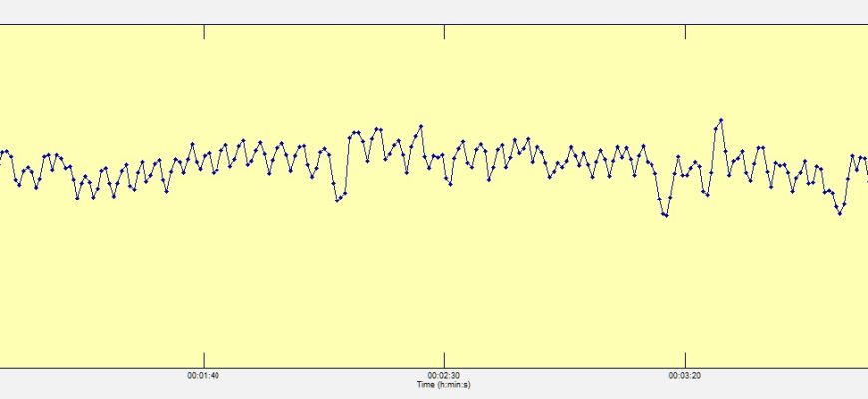Click the 00:01:40 time axis label
This screenshot has width=868, height=399.
(x=203, y=376)
